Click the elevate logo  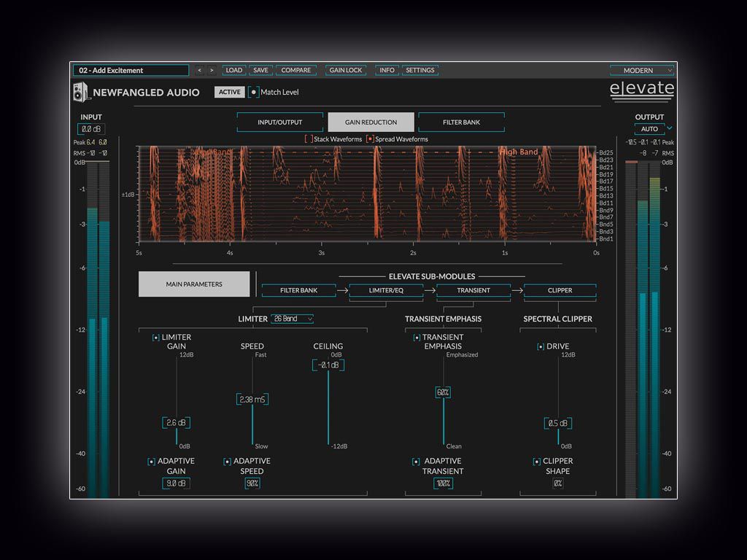point(642,90)
